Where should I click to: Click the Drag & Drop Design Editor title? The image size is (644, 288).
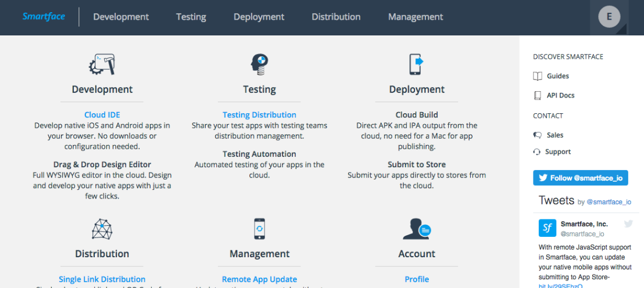[102, 164]
